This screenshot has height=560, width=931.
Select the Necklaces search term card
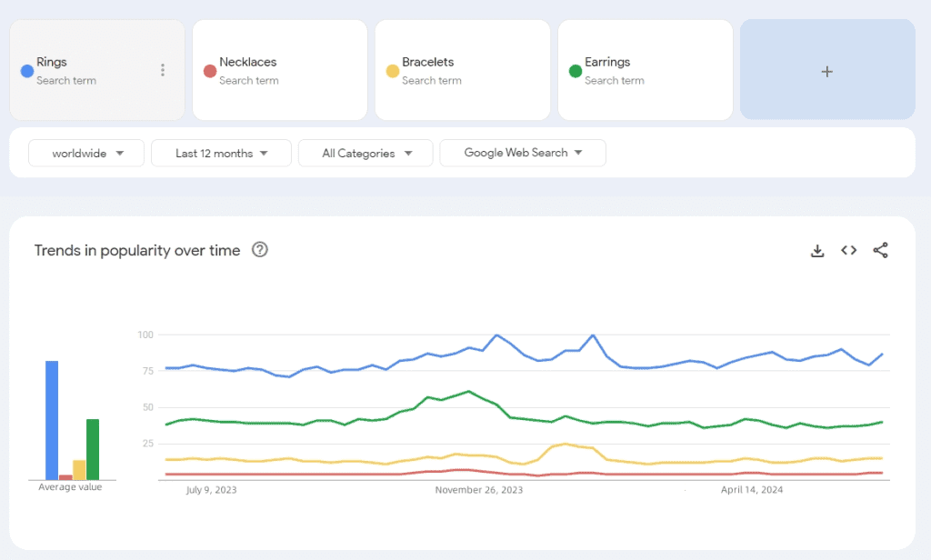tap(280, 70)
